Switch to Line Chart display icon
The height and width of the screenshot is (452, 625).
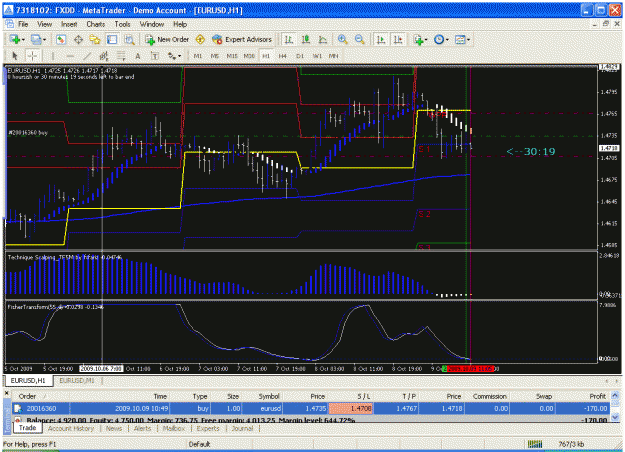323,39
